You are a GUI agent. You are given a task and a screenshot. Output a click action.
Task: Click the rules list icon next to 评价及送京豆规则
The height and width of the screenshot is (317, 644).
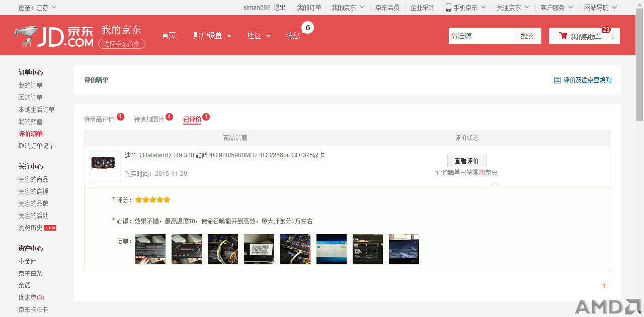(x=557, y=80)
